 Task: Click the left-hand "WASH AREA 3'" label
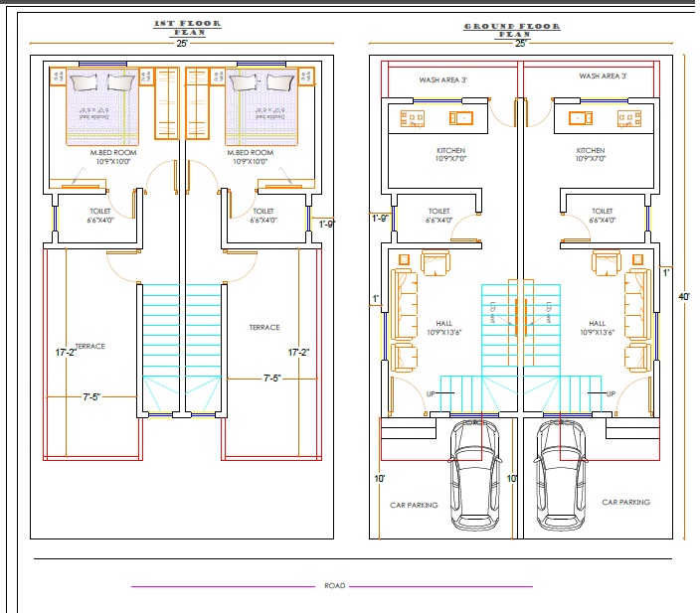click(x=442, y=79)
